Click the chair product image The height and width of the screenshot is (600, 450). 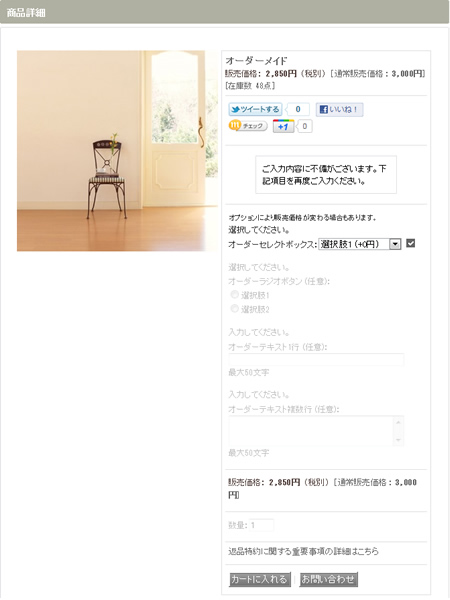pos(117,151)
